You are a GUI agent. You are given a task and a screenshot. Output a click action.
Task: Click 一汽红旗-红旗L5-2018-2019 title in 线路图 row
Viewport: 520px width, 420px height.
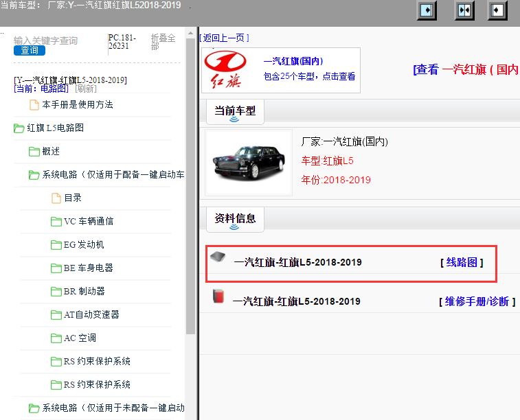298,263
